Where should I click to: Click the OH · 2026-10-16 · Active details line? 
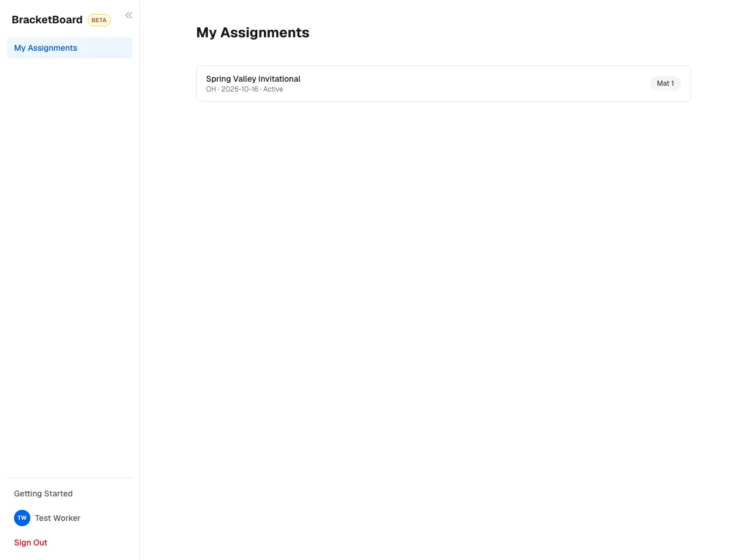[x=245, y=89]
